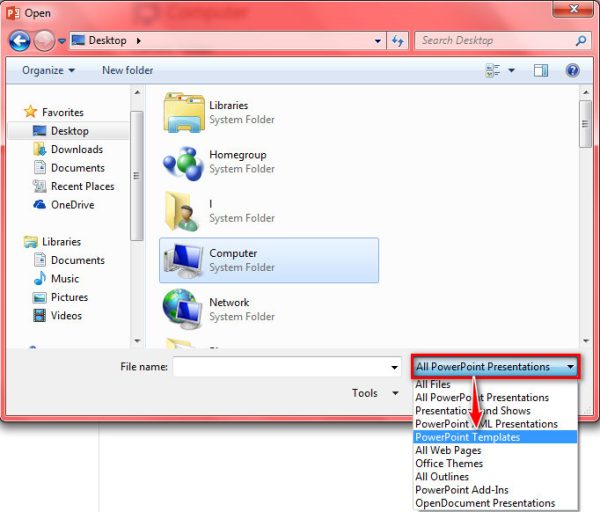
Task: Click the magnifier search icon
Action: point(581,41)
